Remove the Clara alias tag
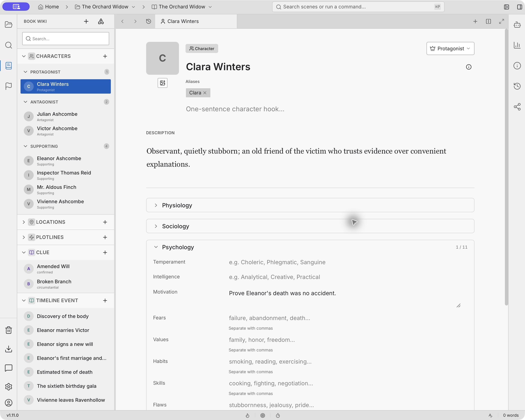Viewport: 525px width, 420px height. (205, 93)
